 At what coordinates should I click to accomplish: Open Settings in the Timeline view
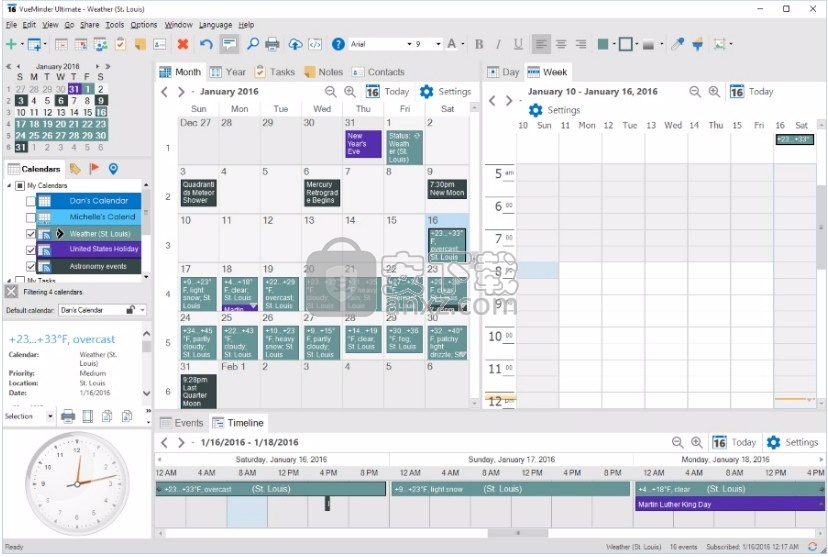point(792,442)
